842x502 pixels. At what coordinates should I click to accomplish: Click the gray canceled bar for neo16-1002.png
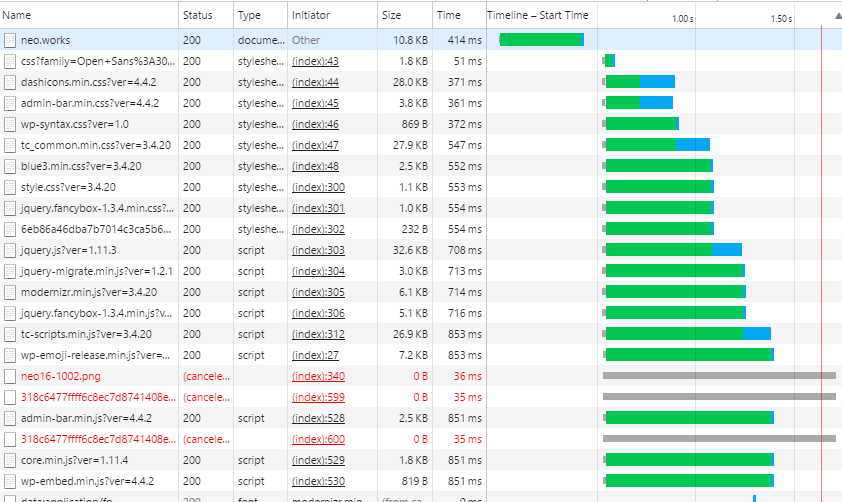pos(718,376)
